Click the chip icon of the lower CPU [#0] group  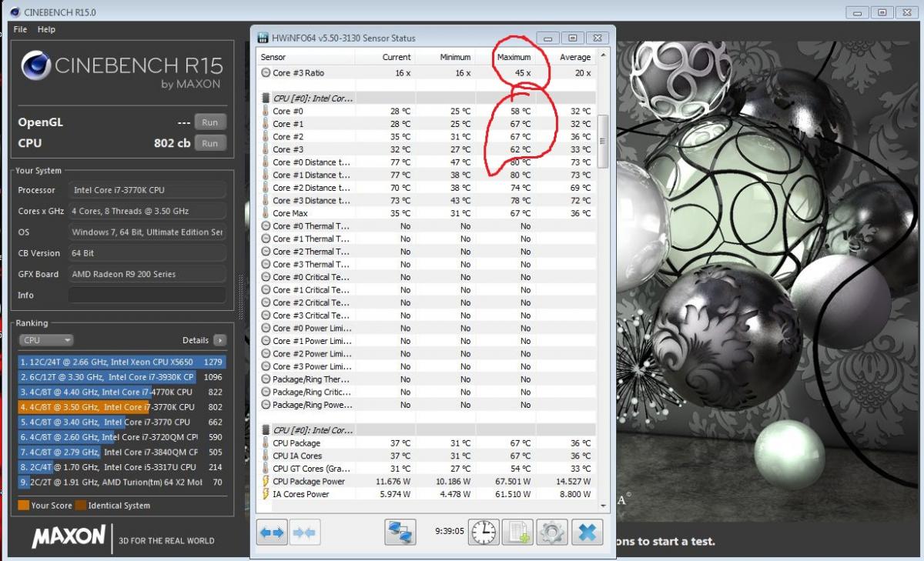(266, 430)
